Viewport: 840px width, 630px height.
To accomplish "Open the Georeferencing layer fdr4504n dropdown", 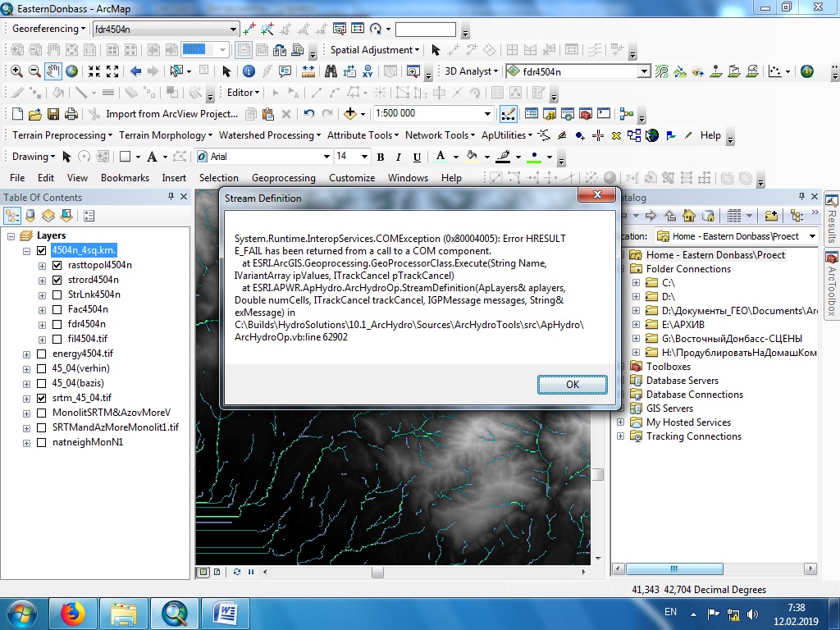I will pyautogui.click(x=232, y=29).
